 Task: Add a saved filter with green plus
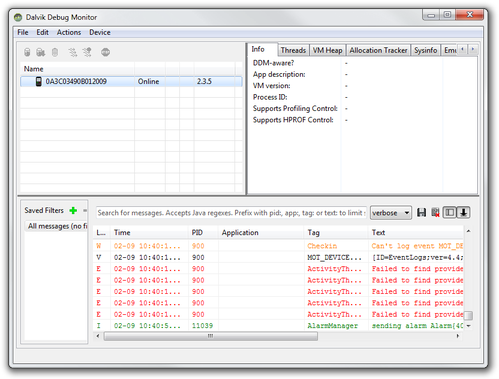pyautogui.click(x=73, y=210)
